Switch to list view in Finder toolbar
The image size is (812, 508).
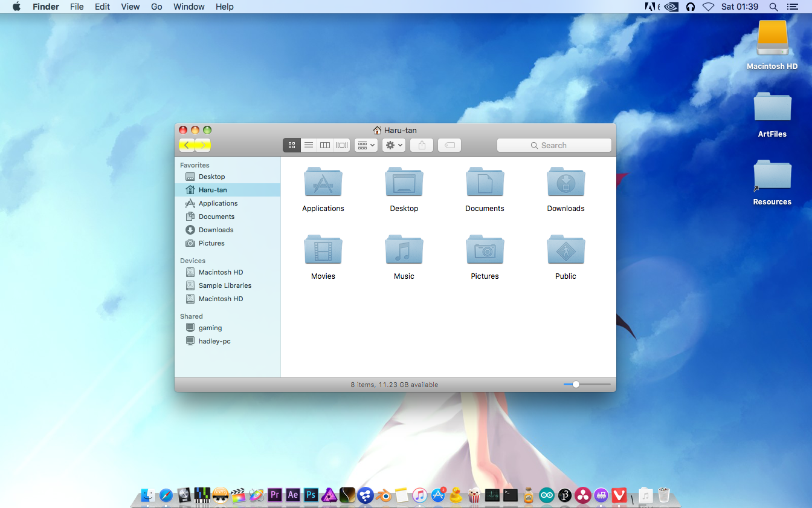pos(308,145)
